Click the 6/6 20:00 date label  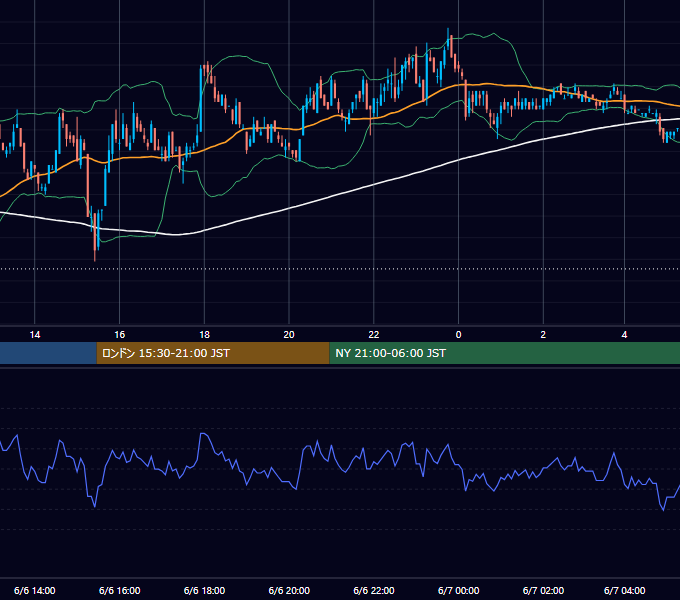(289, 590)
